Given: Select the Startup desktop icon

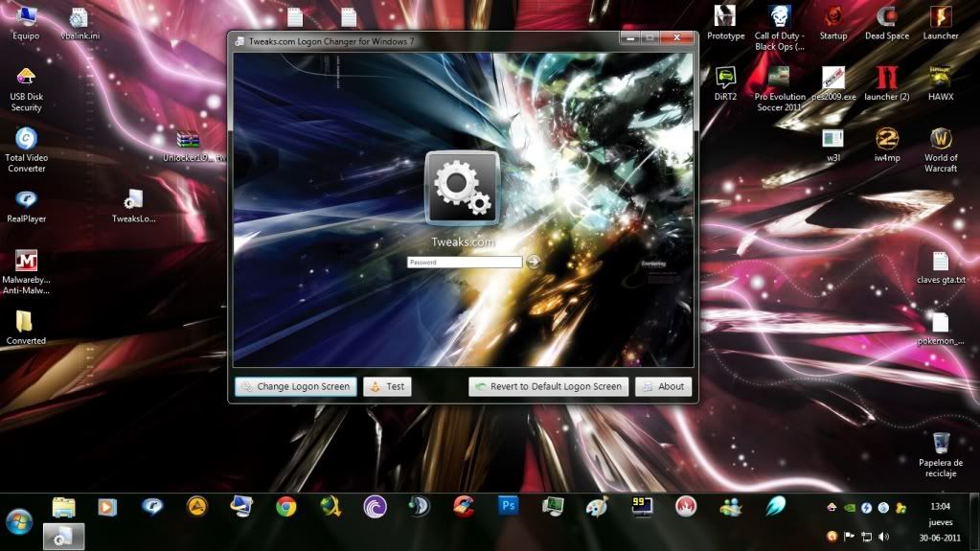Looking at the screenshot, I should pyautogui.click(x=833, y=22).
